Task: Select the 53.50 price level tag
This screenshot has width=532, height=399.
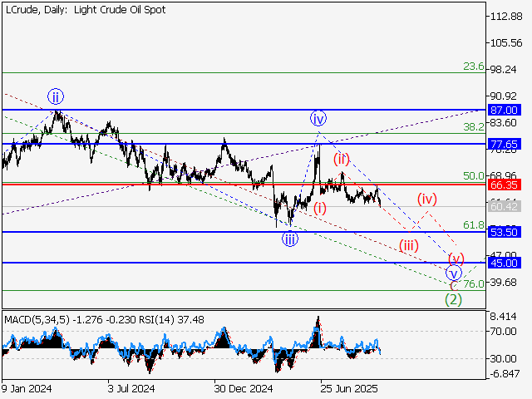Action: (x=505, y=232)
